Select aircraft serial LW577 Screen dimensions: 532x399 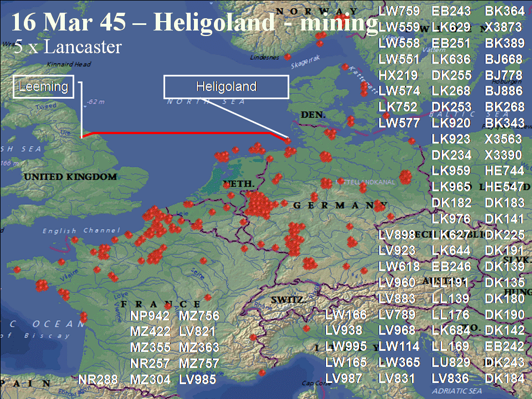pyautogui.click(x=399, y=123)
